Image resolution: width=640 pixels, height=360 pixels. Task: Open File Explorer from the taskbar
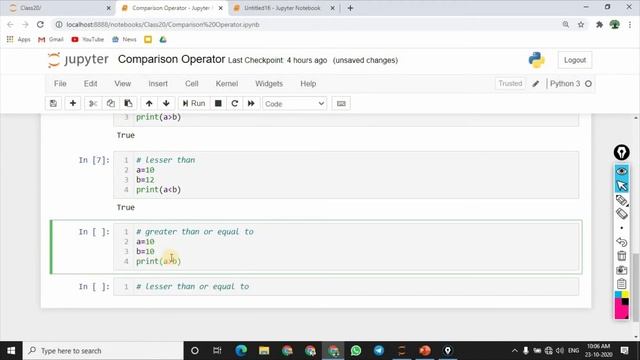coord(264,351)
